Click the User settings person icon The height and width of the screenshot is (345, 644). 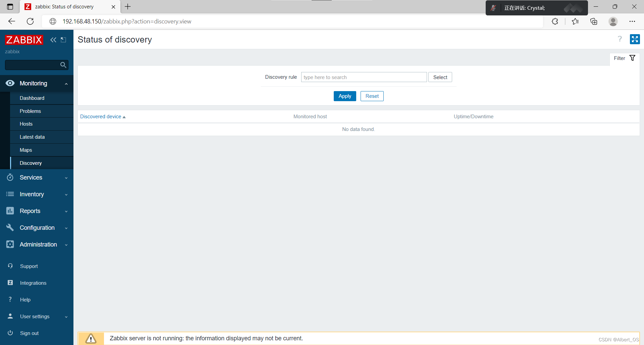(10, 316)
